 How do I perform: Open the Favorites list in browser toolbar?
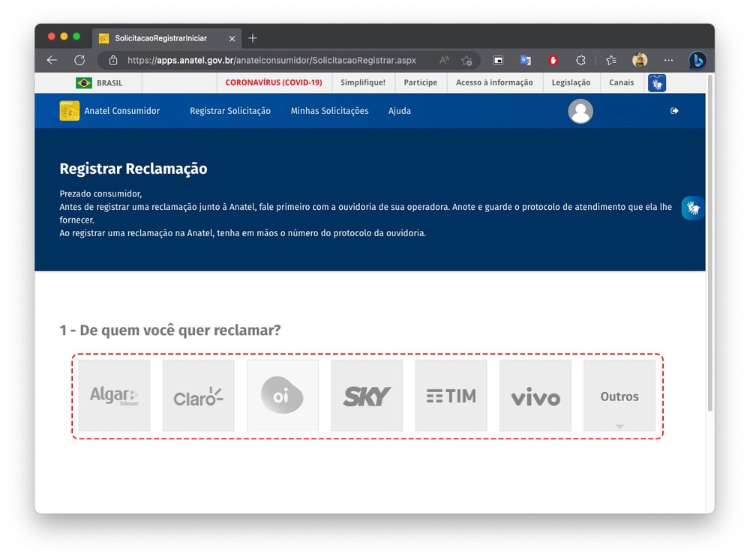(x=610, y=60)
